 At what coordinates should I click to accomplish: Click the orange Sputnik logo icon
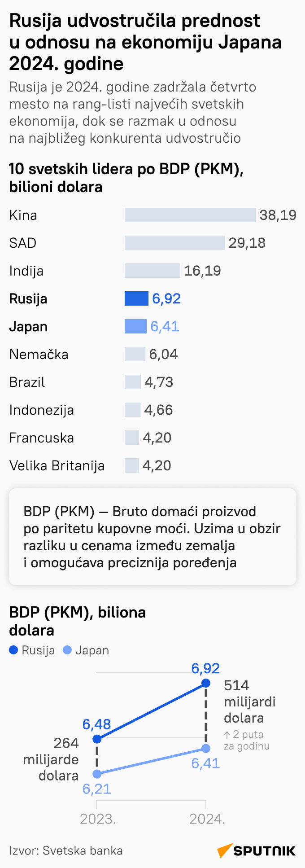[225, 850]
